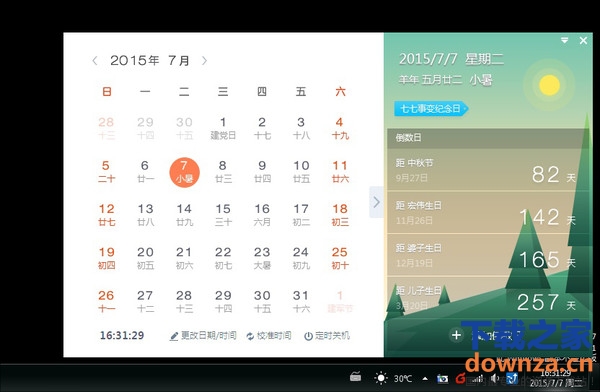Click 更改日期/时间 link

[203, 336]
